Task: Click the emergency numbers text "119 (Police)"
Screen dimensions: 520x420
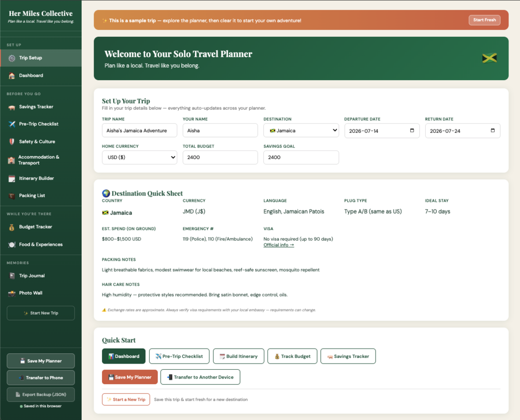Action: pyautogui.click(x=194, y=239)
